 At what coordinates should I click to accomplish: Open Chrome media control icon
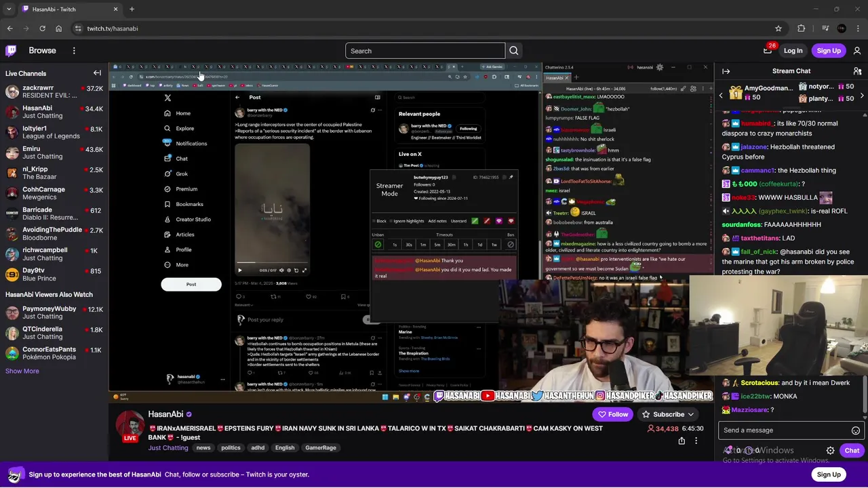pos(825,28)
